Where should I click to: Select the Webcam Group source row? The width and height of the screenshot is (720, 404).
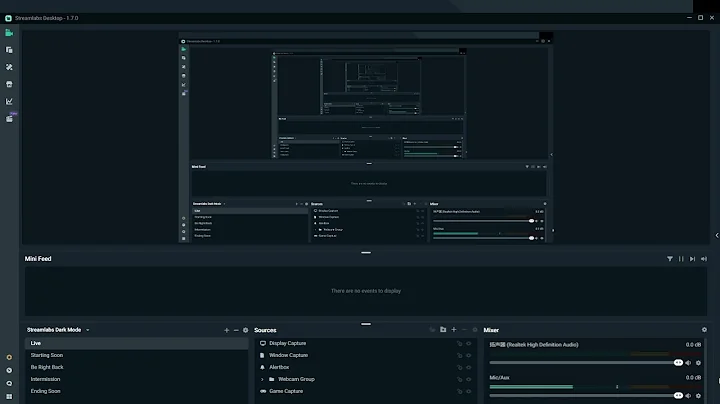[366, 379]
